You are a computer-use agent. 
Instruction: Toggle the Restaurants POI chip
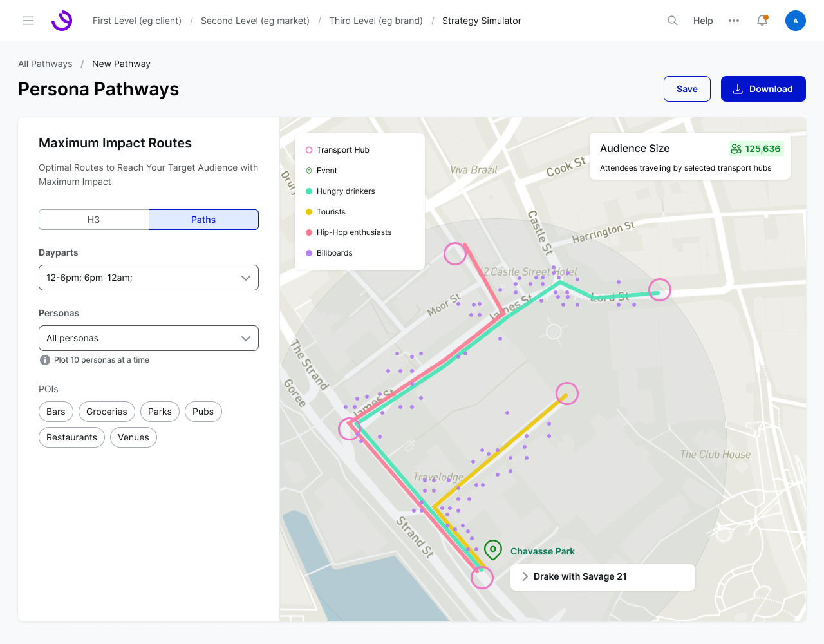[x=71, y=437]
